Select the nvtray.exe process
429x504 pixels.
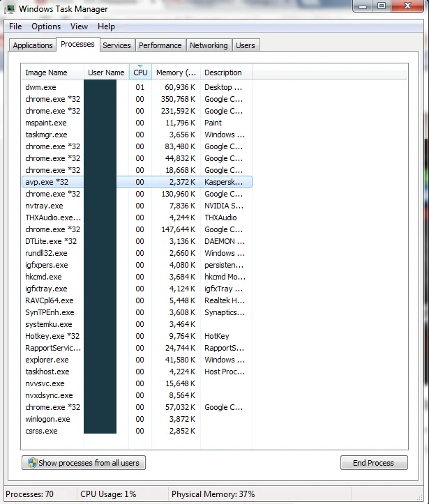pyautogui.click(x=137, y=206)
